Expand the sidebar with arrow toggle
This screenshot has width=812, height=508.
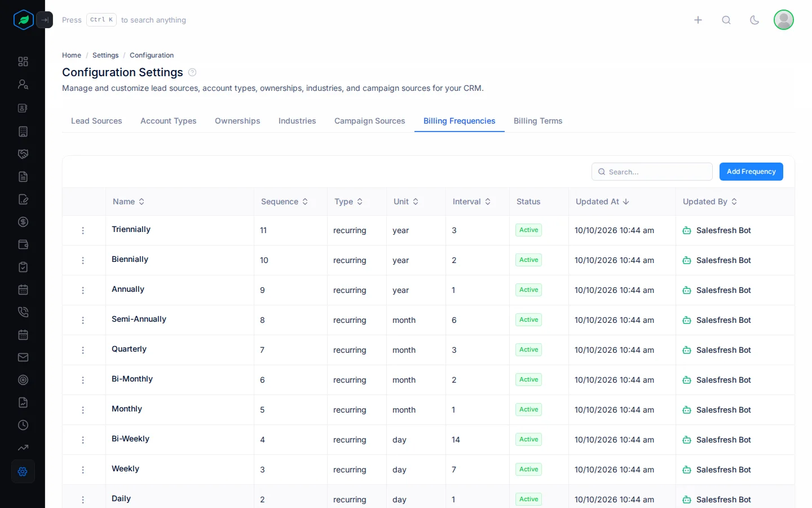tap(45, 20)
